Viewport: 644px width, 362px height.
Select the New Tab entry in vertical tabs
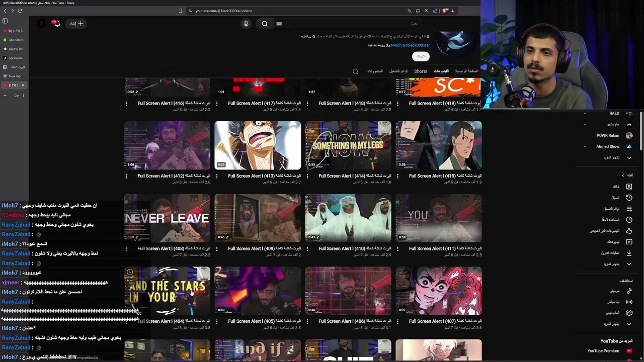coord(14,76)
